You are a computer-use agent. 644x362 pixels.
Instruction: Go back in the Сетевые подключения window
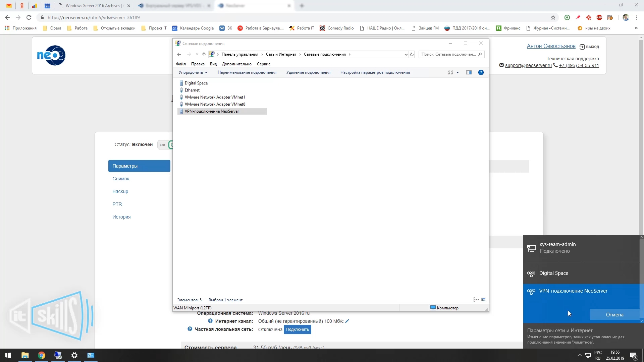179,54
